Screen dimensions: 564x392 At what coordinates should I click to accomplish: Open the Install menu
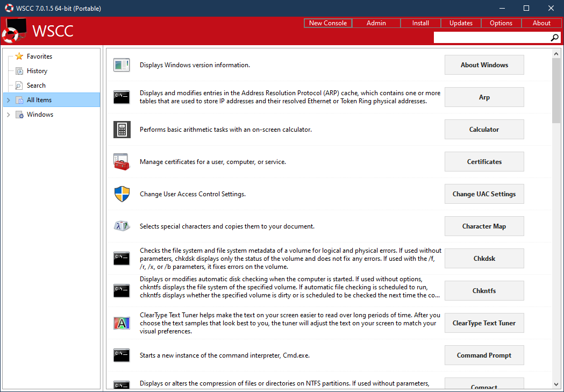tap(420, 23)
